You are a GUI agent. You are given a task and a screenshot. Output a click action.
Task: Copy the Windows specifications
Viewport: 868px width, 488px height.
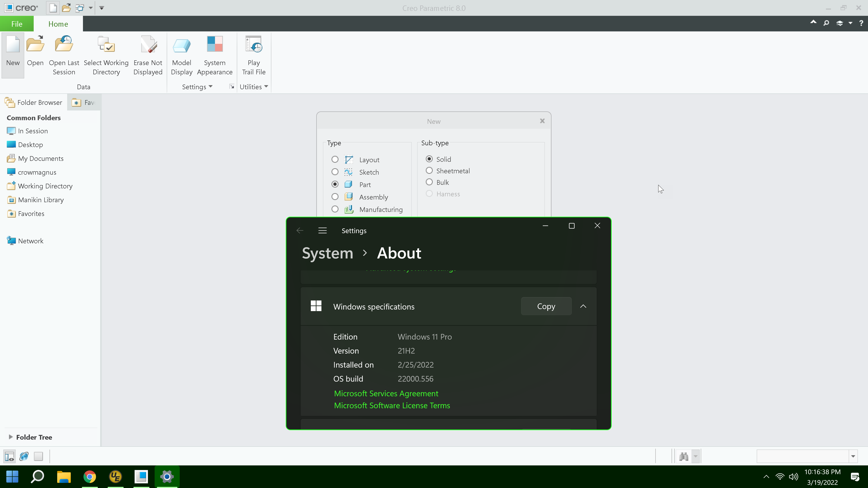(546, 306)
